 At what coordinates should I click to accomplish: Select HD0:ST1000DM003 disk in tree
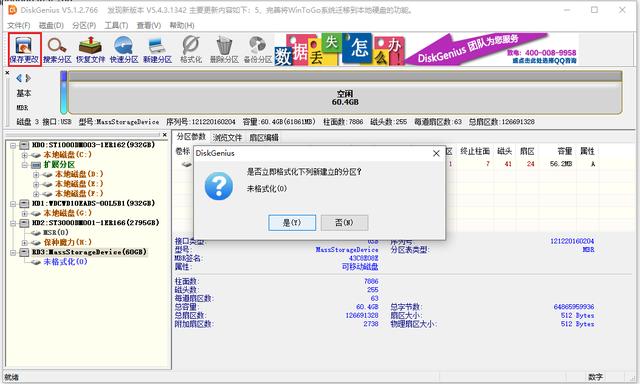tap(93, 145)
